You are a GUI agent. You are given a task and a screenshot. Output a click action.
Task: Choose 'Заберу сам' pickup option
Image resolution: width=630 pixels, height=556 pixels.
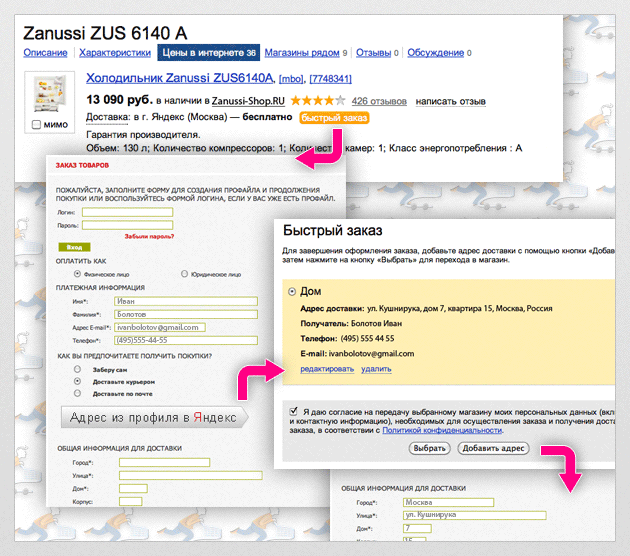pos(77,369)
